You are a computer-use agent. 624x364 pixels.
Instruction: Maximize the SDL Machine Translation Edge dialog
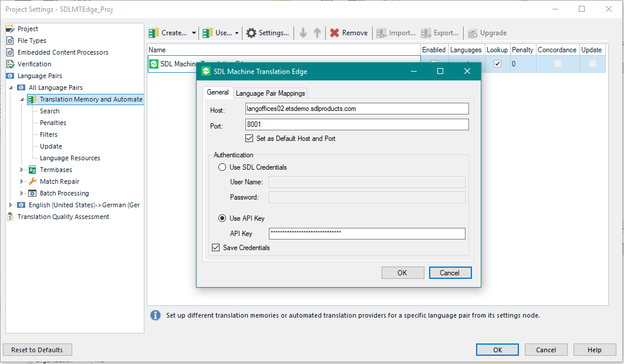coord(440,71)
